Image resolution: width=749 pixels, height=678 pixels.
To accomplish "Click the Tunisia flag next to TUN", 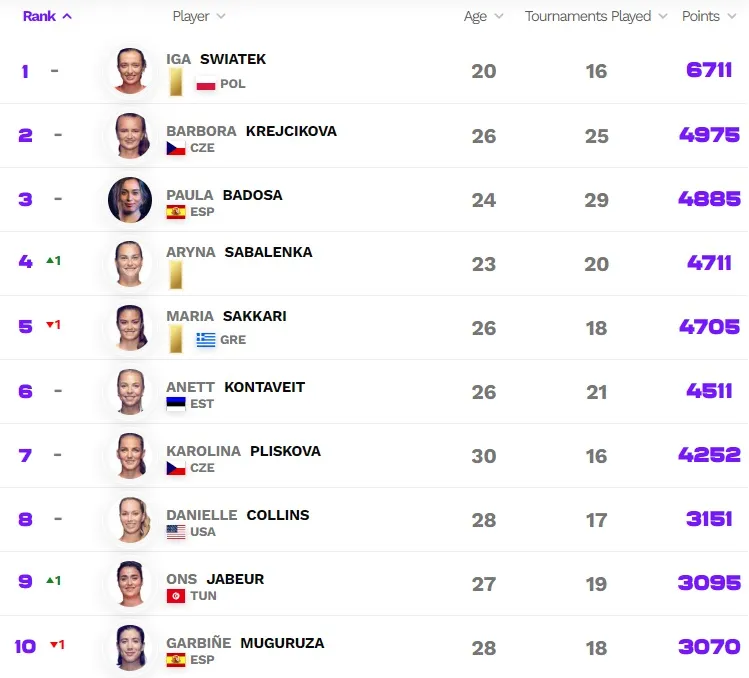I will click(176, 596).
